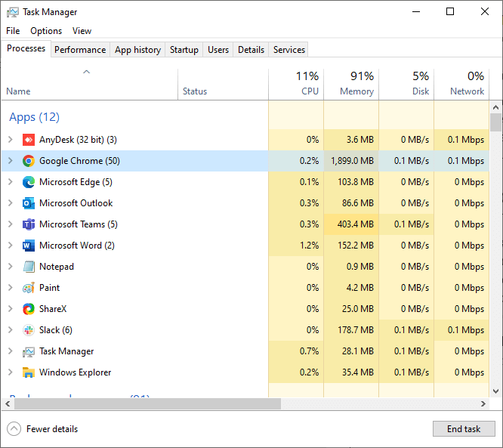Viewport: 503px width, 448px height.
Task: Click the AnyDesk app icon
Action: pos(29,140)
